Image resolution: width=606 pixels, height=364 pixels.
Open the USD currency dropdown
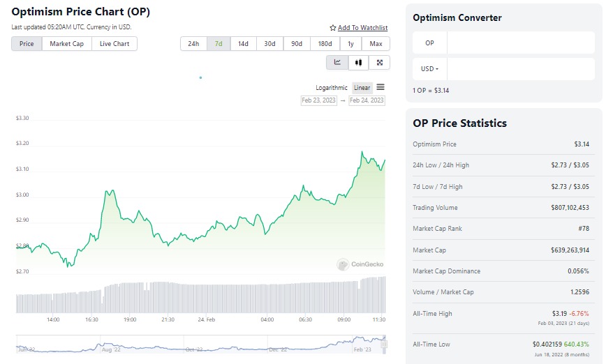coord(430,69)
